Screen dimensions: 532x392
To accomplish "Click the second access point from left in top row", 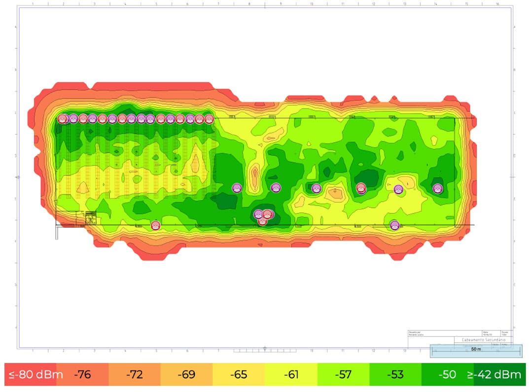I will (73, 119).
